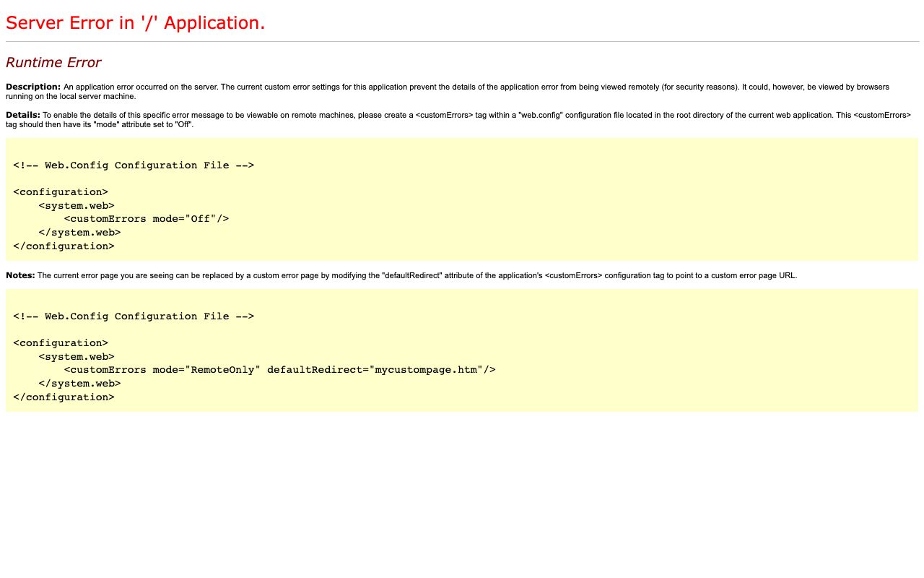Click the opening <system.web> tag in second code block
924x578 pixels.
coord(77,356)
